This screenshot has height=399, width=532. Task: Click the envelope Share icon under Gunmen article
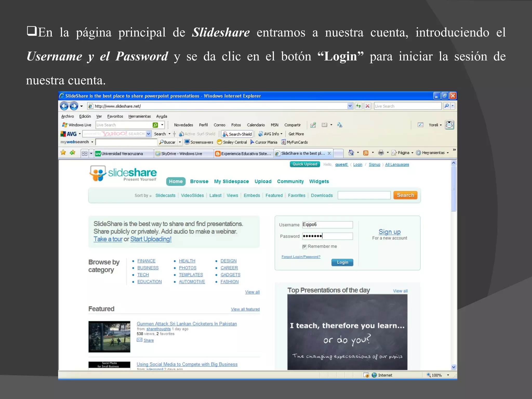139,340
